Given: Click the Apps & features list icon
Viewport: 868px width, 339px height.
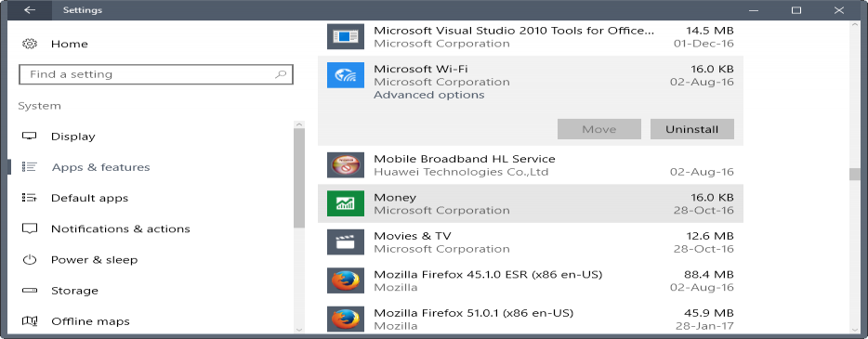Looking at the screenshot, I should tap(30, 167).
